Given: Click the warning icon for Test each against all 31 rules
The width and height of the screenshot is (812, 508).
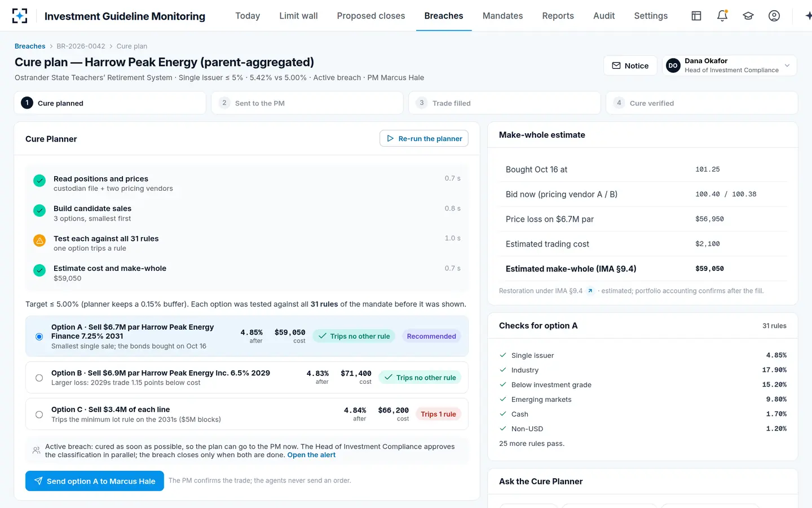Looking at the screenshot, I should point(39,240).
